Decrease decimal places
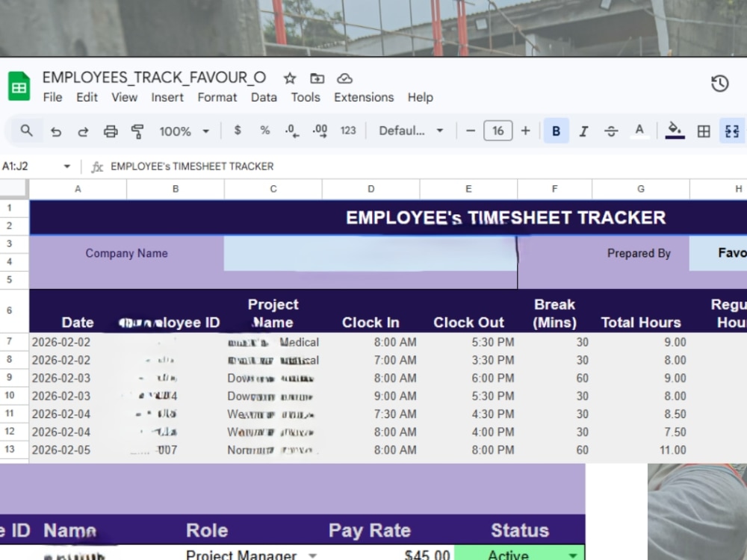This screenshot has height=560, width=747. [292, 131]
